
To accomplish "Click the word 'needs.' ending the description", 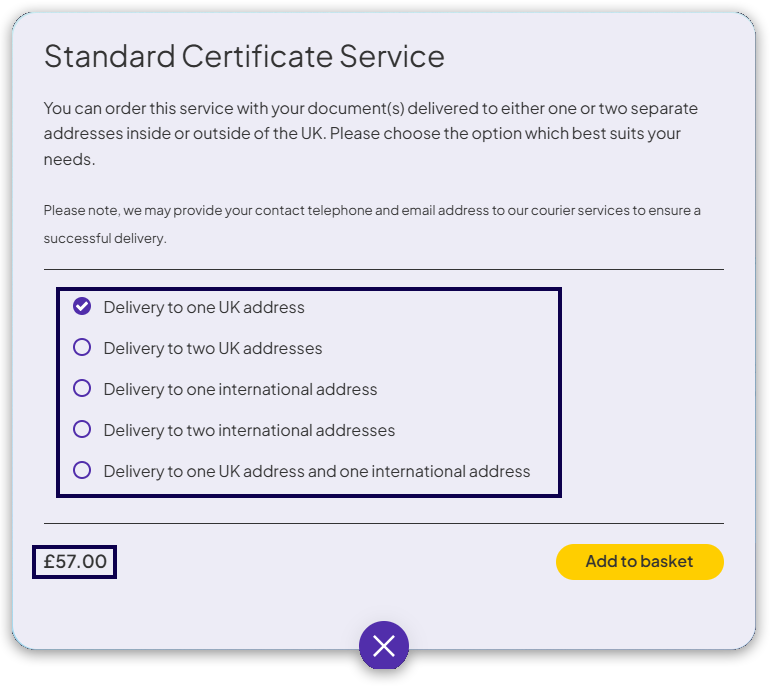I will point(69,159).
